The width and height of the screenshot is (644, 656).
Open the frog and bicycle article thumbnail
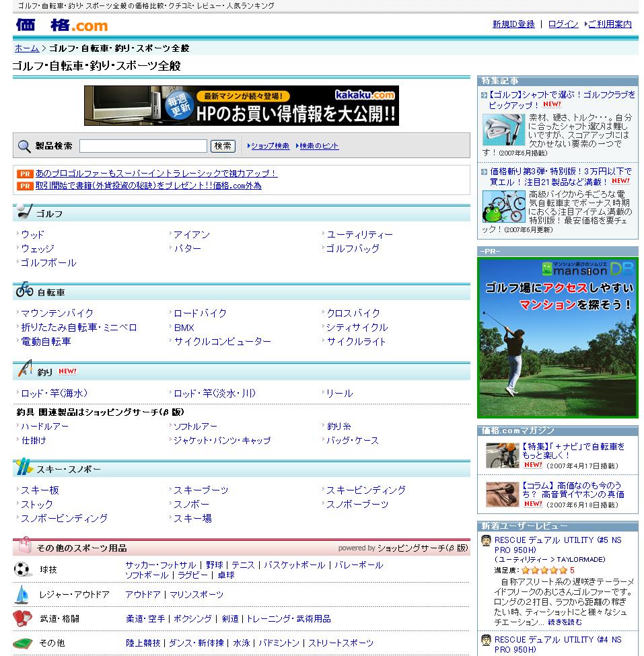(x=503, y=207)
